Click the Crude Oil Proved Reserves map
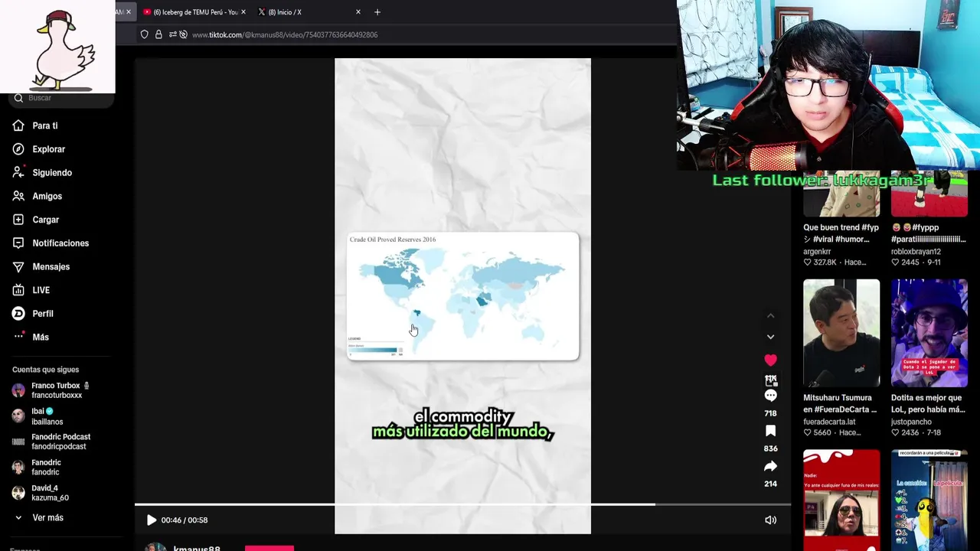This screenshot has width=980, height=551. (463, 295)
